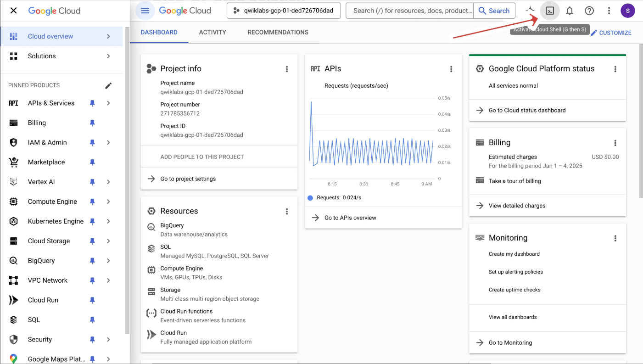
Task: Click Customize dashboard
Action: [611, 33]
